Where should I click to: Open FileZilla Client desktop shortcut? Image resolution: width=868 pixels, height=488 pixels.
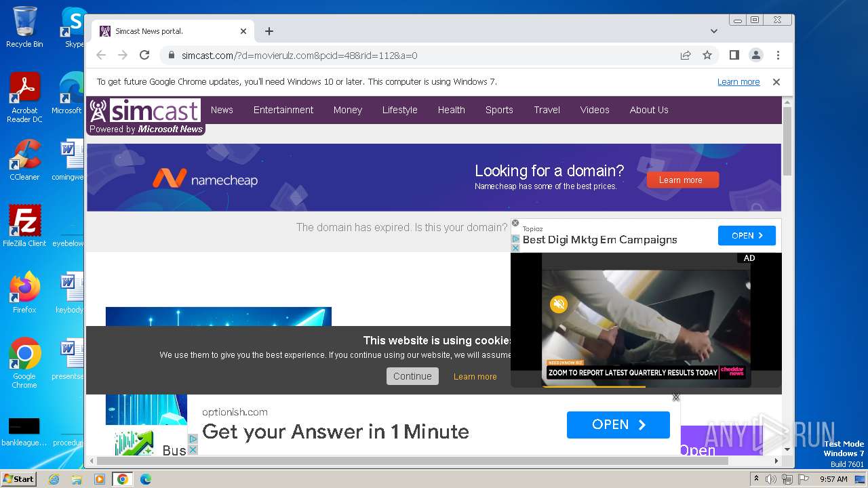coord(24,226)
